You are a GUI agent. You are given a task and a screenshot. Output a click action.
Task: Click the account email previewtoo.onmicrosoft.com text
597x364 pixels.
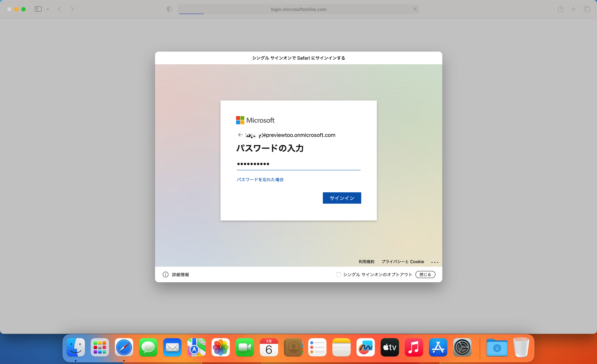(291, 135)
